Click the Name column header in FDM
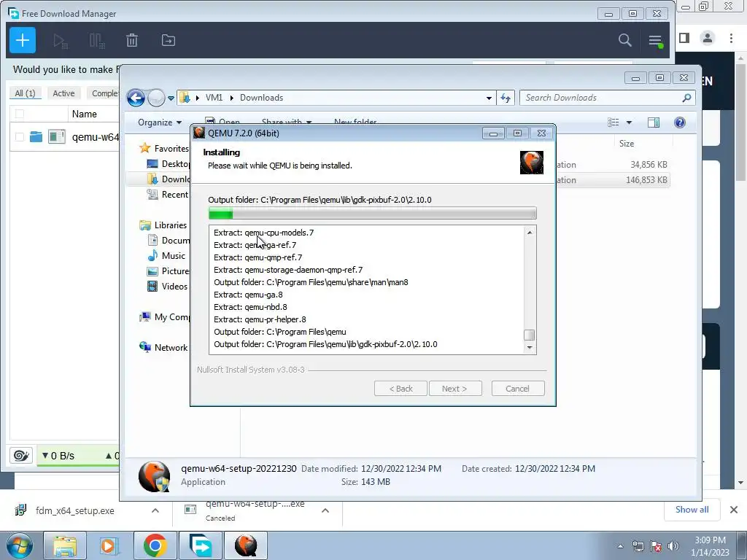 click(85, 114)
